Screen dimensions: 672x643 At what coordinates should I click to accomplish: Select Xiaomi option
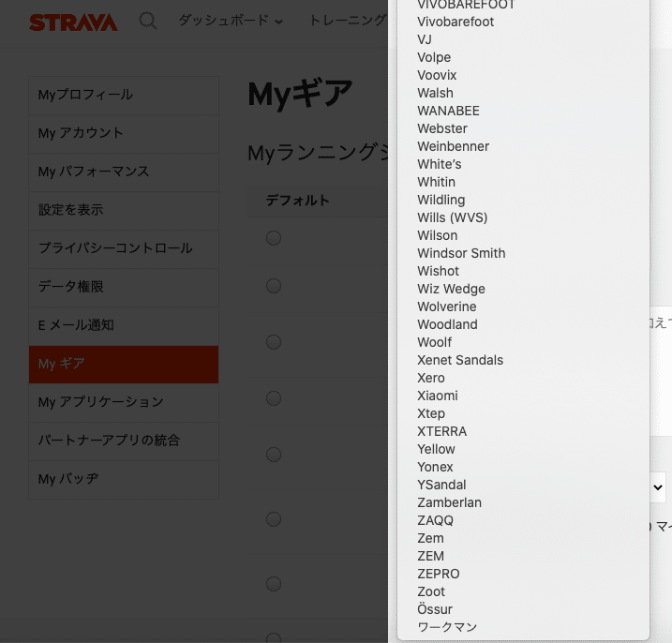point(523,396)
